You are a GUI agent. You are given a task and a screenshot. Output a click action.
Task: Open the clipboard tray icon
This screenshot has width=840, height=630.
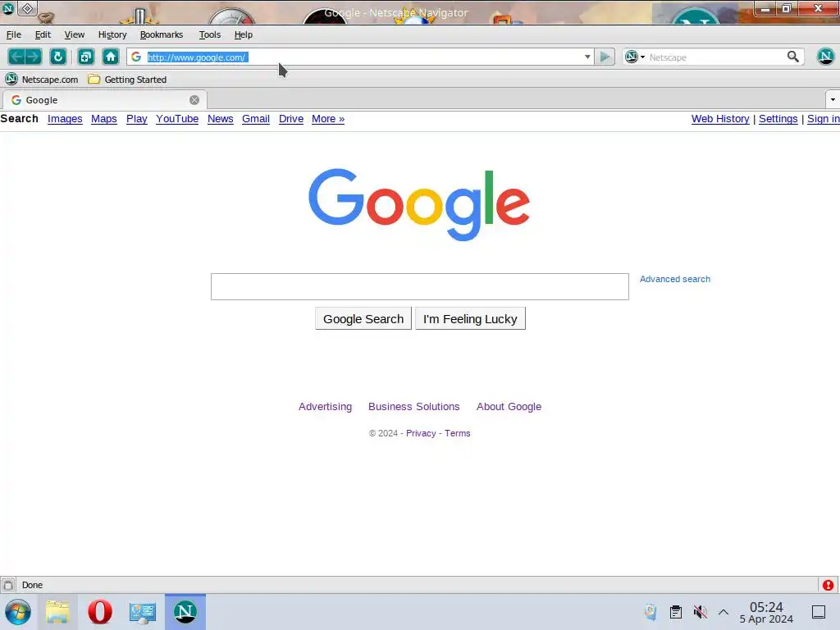[676, 612]
